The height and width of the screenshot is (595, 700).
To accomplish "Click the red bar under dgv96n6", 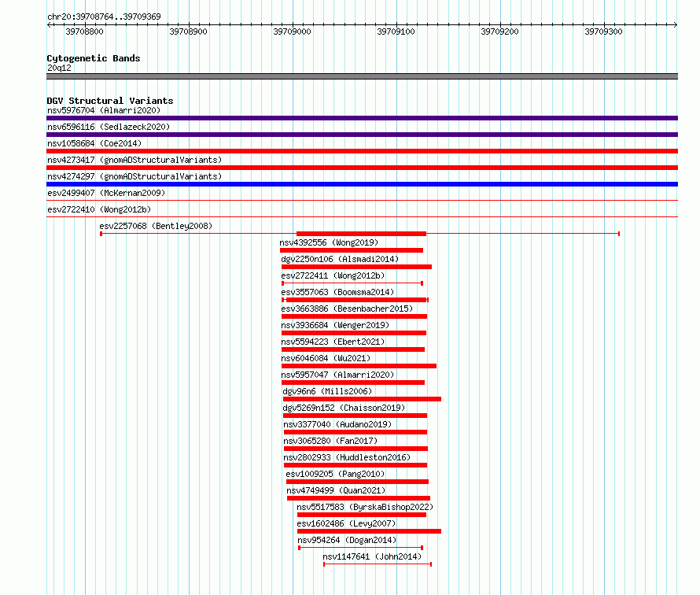I will click(x=362, y=399).
